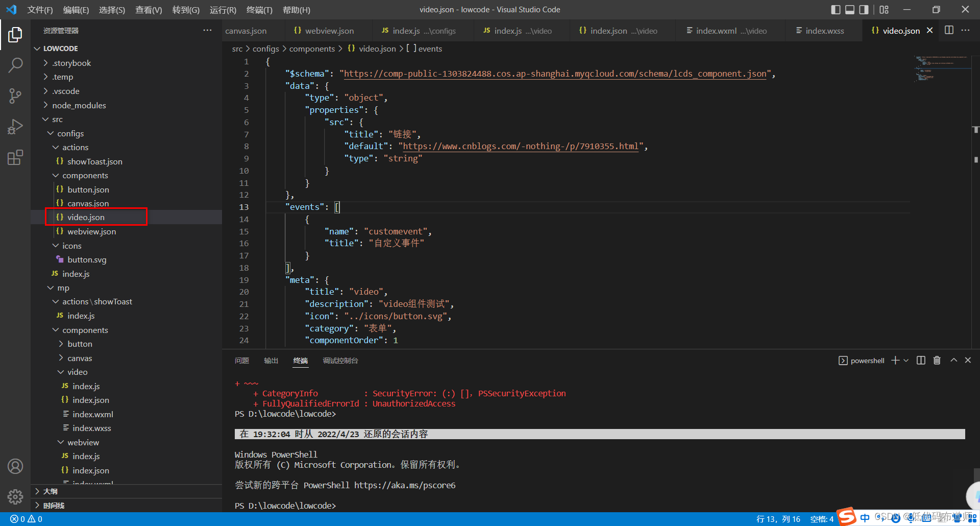Open the Extensions view

tap(15, 157)
